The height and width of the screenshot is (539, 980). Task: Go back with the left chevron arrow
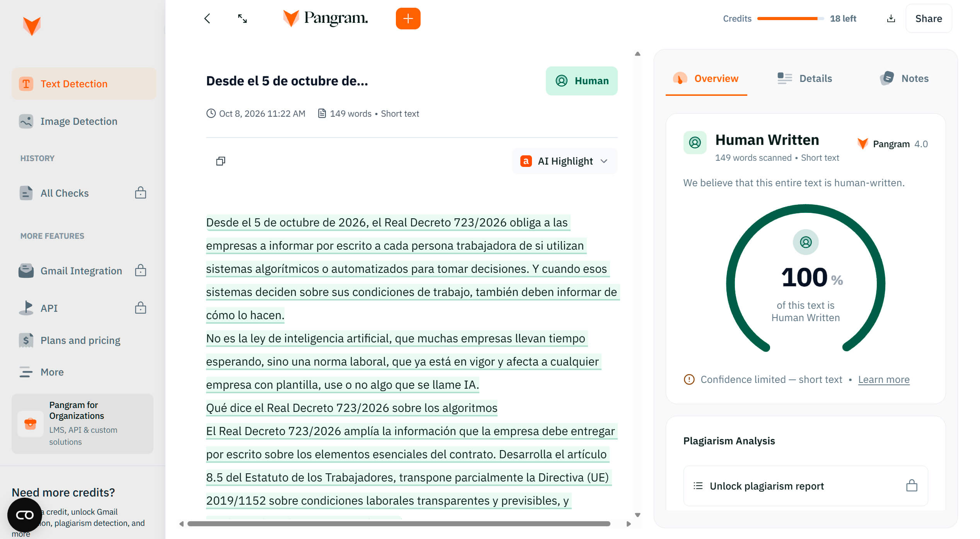[x=207, y=19]
